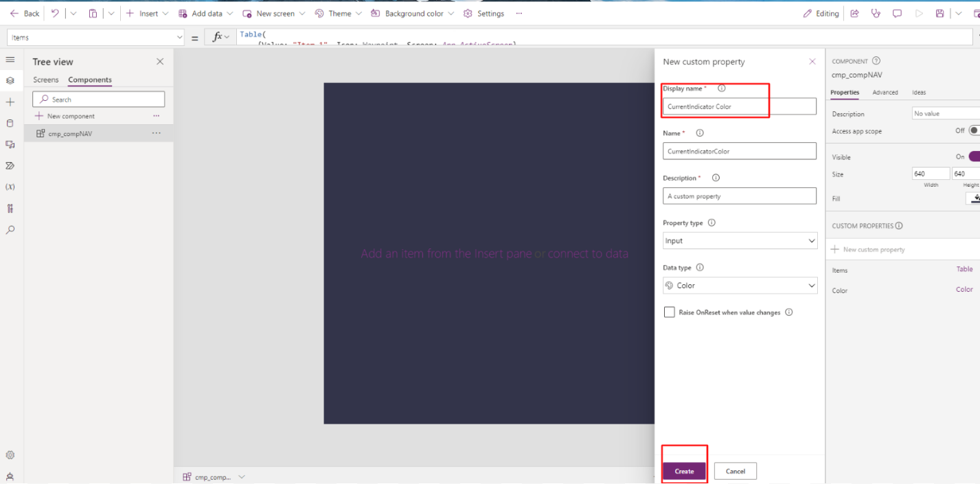Click the Cancel button
The width and height of the screenshot is (980, 484).
(735, 471)
